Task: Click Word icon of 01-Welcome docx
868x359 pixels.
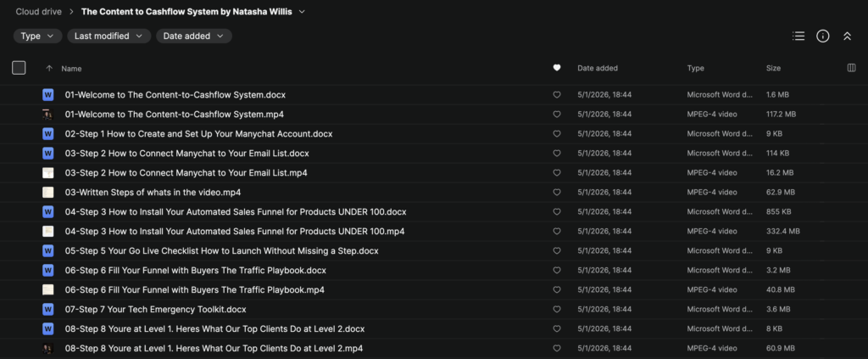Action: coord(48,95)
